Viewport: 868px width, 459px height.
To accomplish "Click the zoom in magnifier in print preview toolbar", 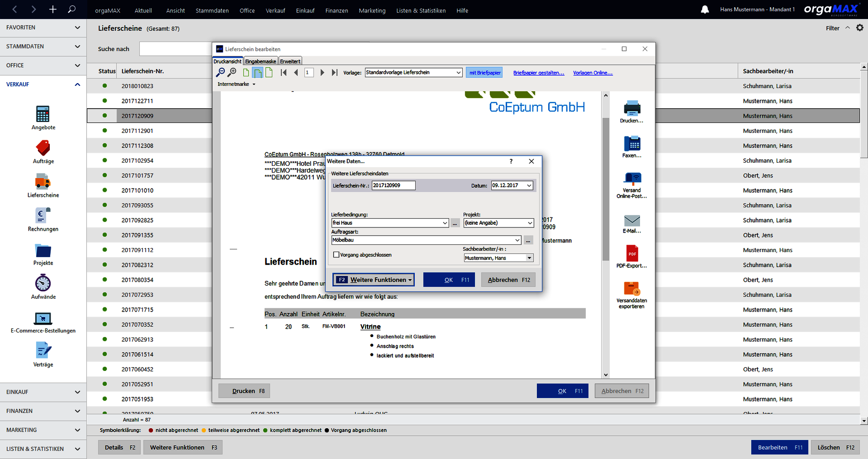I will pos(232,72).
